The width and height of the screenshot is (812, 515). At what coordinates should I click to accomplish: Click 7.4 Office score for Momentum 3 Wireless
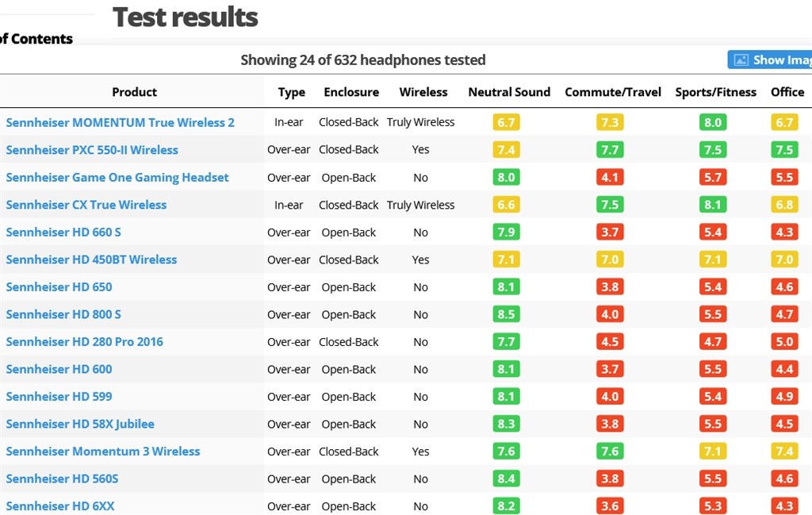pos(784,452)
